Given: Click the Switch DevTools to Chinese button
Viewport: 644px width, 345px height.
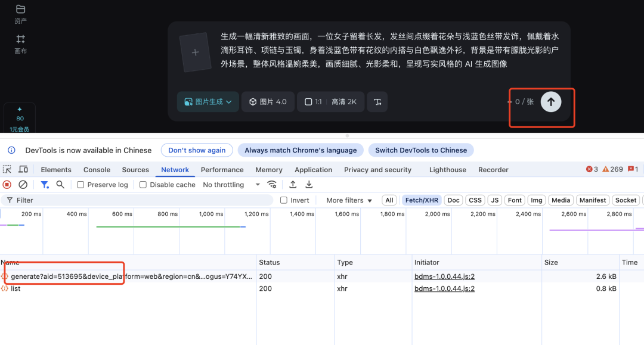Looking at the screenshot, I should coord(421,150).
